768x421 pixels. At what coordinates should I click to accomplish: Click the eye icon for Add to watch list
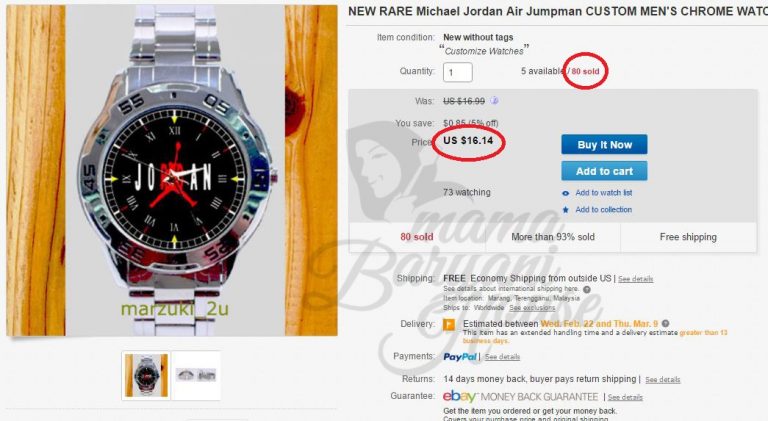click(566, 193)
